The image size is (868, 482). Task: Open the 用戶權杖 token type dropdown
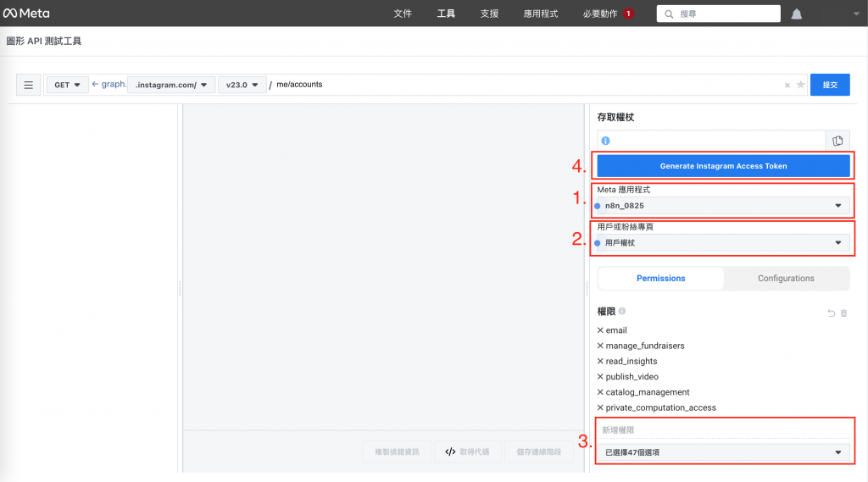click(x=724, y=243)
